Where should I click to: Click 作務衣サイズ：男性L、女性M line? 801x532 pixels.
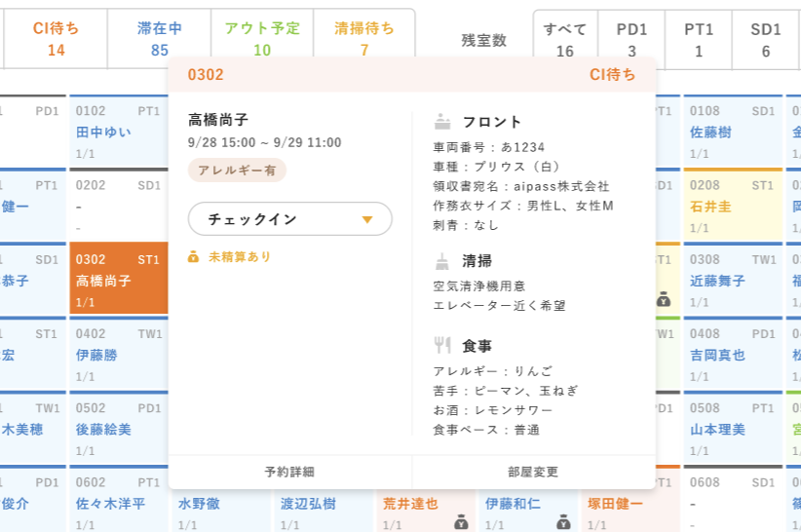pyautogui.click(x=523, y=206)
